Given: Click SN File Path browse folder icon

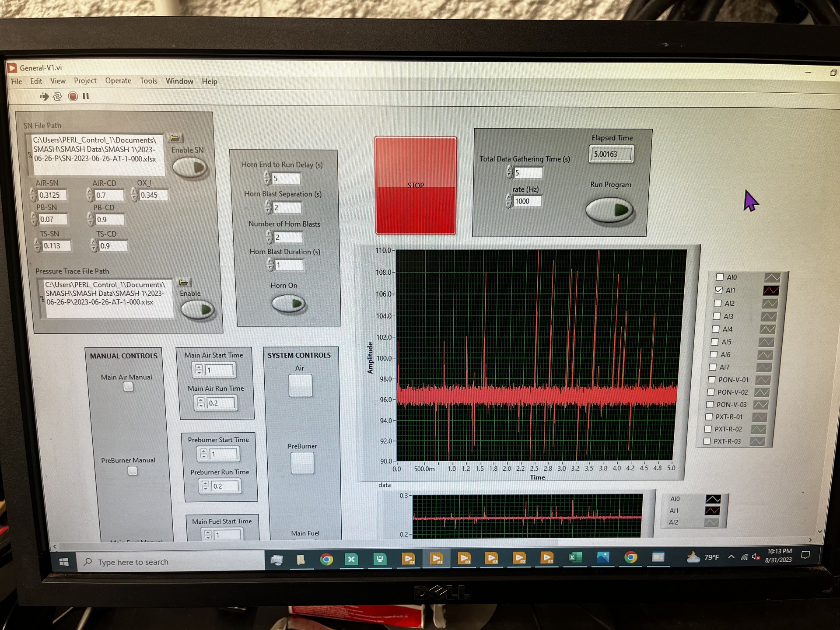Looking at the screenshot, I should [175, 138].
